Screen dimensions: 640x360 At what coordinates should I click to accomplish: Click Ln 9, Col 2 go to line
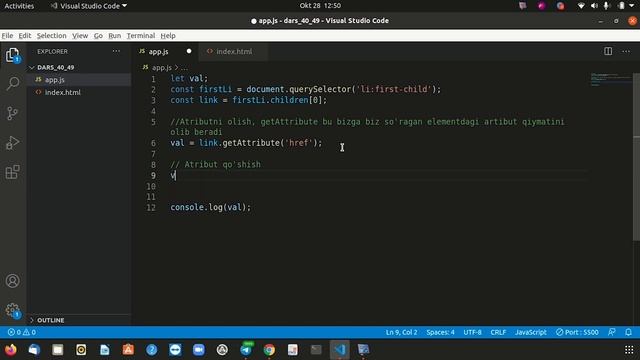click(x=402, y=332)
